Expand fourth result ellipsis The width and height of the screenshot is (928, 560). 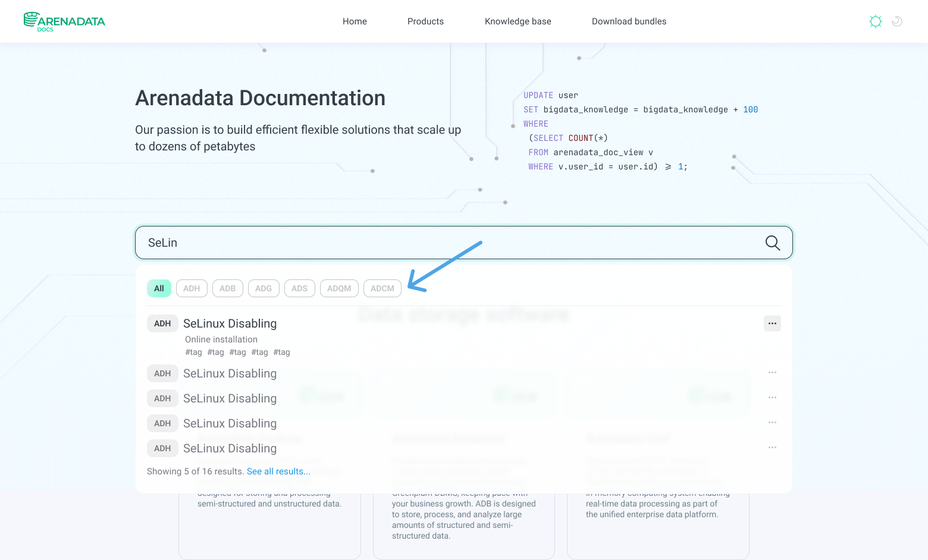[772, 422]
